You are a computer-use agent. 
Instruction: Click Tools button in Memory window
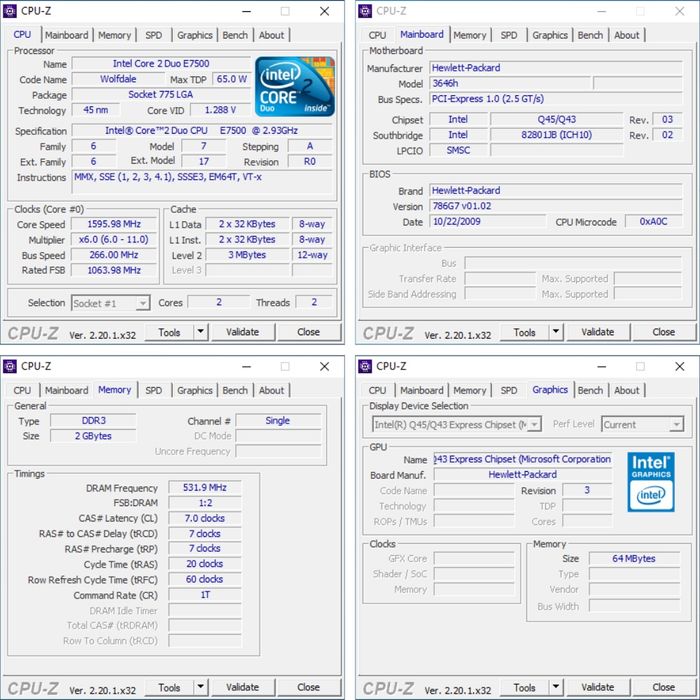pyautogui.click(x=169, y=688)
